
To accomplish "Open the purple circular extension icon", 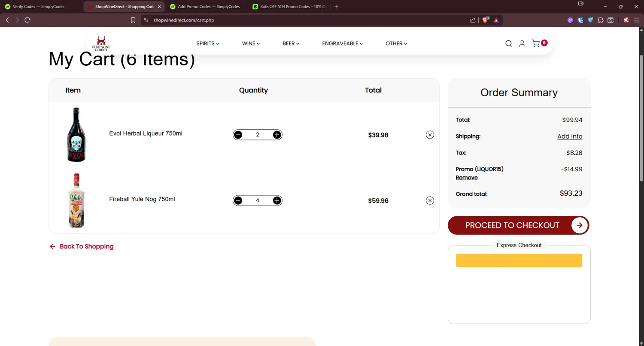I will pos(570,20).
